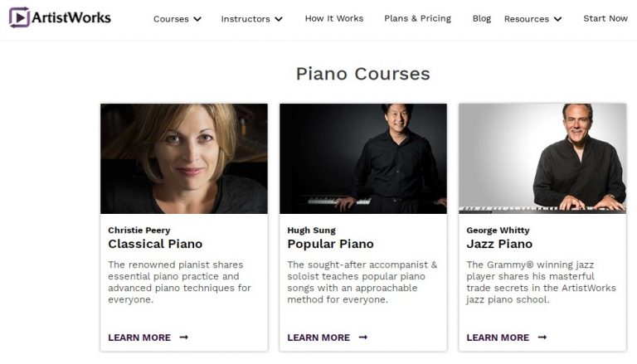The width and height of the screenshot is (637, 364).
Task: Click the arrow icon beside Jazz Piano's Learn More
Action: (x=542, y=337)
